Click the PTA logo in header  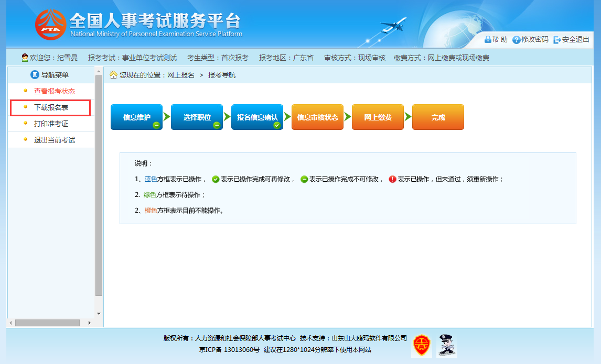[50, 25]
